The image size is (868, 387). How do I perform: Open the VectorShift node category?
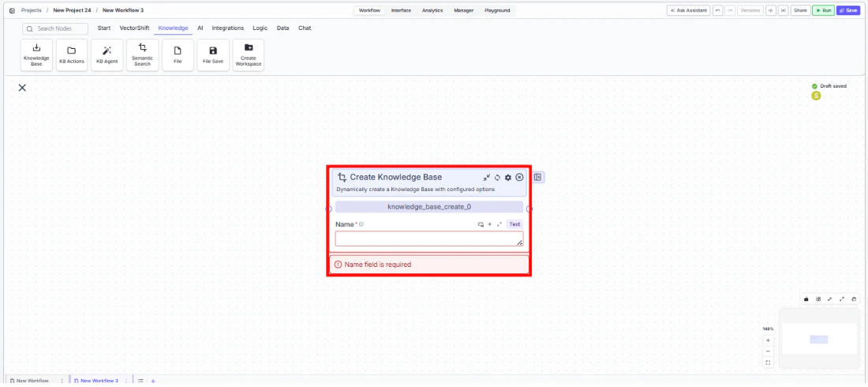pos(134,28)
